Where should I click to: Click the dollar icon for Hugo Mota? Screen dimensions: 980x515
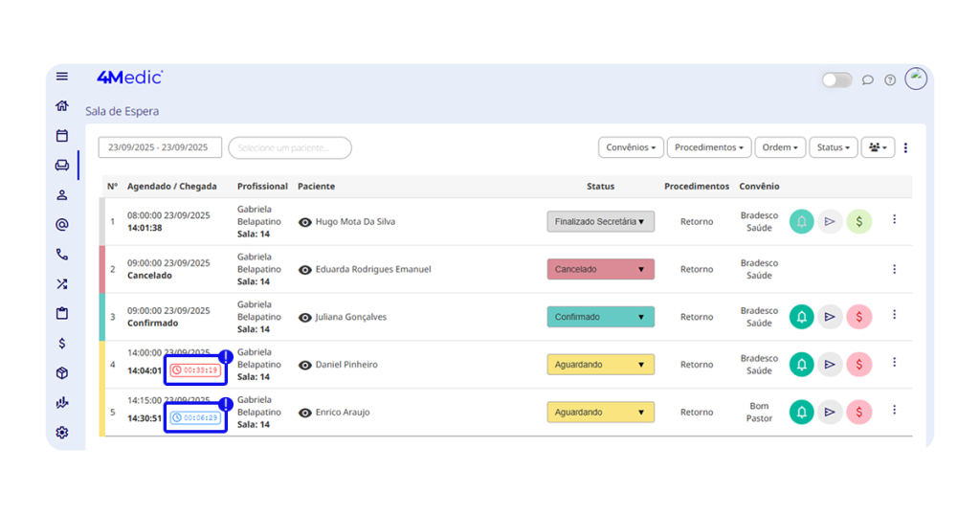858,222
